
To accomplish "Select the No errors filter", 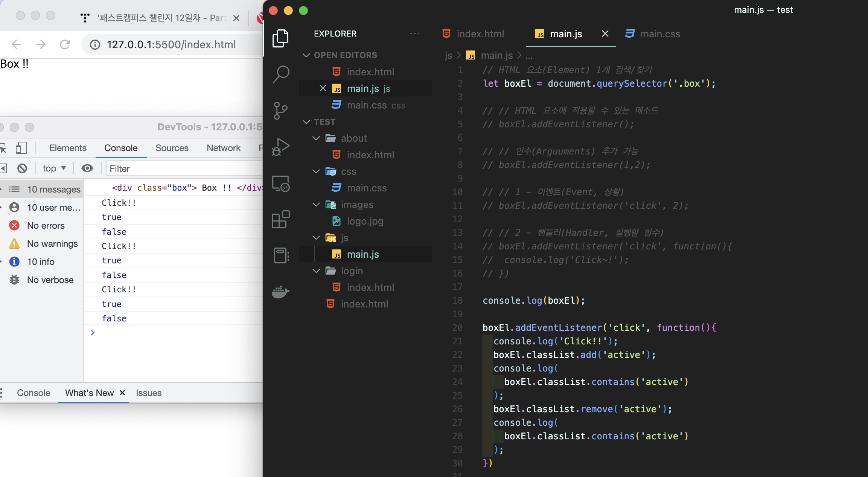I will tap(46, 226).
